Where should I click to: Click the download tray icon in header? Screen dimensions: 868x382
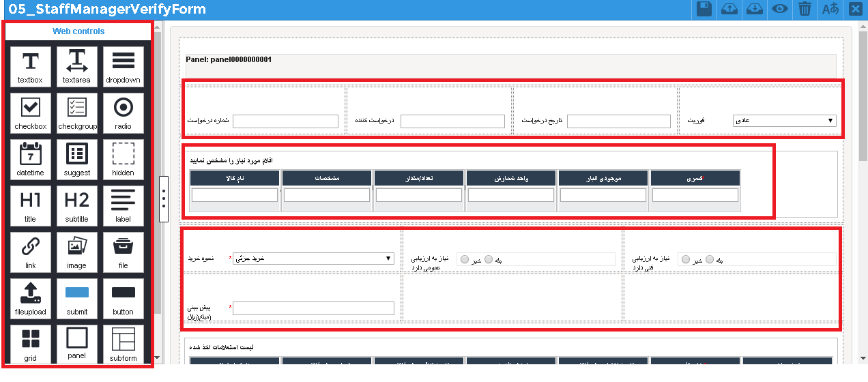click(754, 9)
